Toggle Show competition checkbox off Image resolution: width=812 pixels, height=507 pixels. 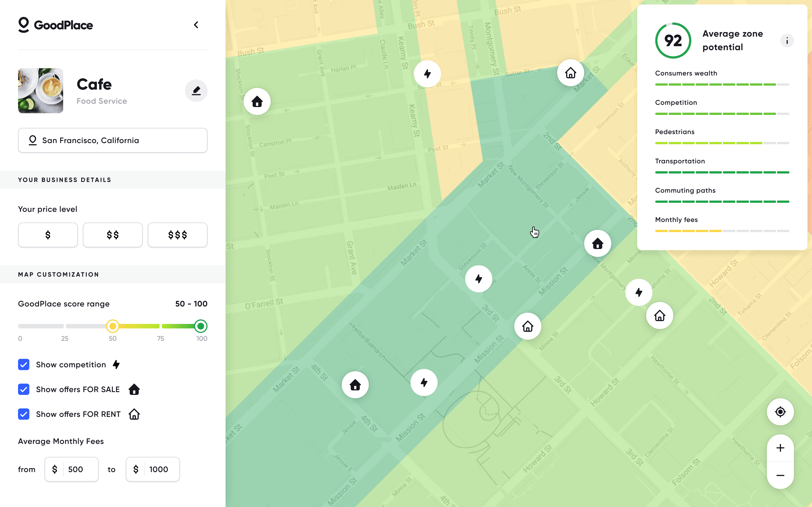[x=23, y=364]
